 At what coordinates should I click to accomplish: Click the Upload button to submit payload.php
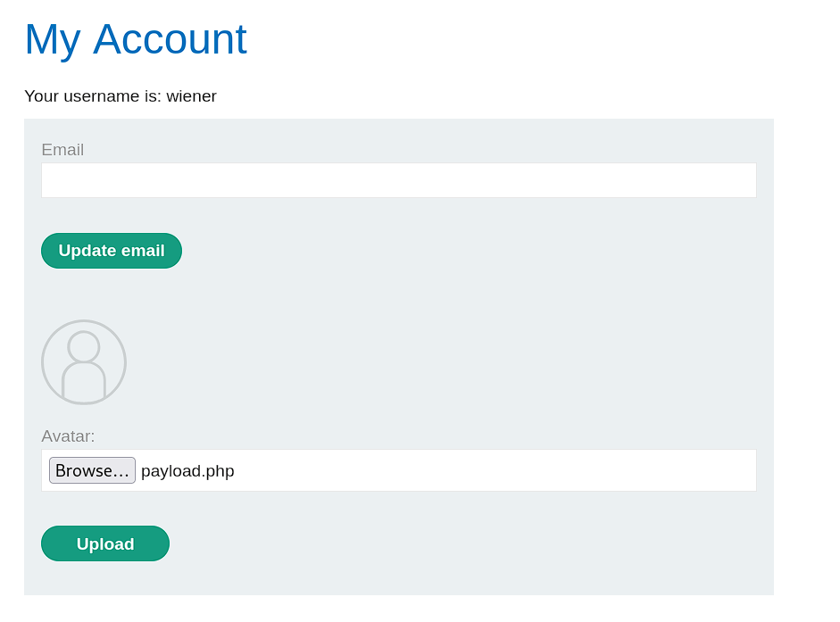[104, 543]
